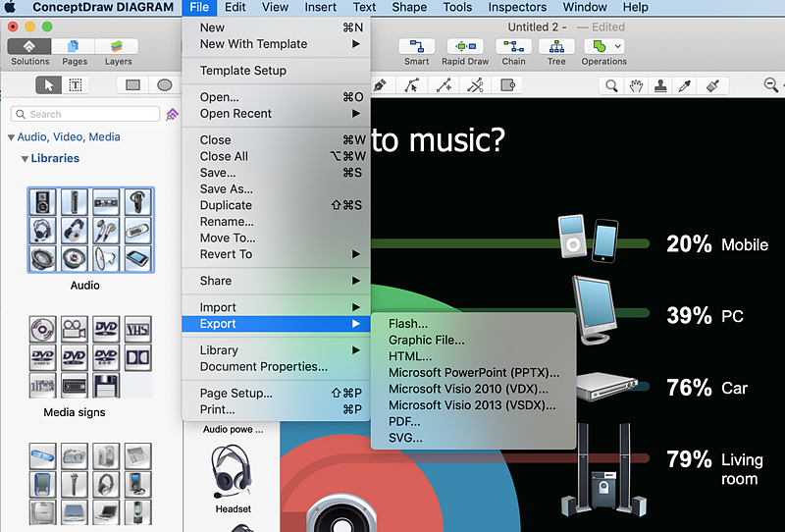Export to Microsoft Visio 2010 (VDX)...

(473, 389)
